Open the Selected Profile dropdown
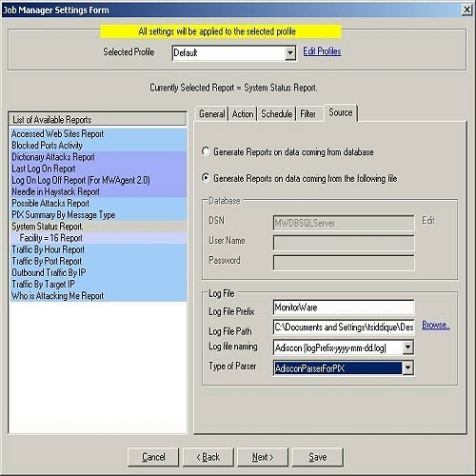 (x=290, y=53)
